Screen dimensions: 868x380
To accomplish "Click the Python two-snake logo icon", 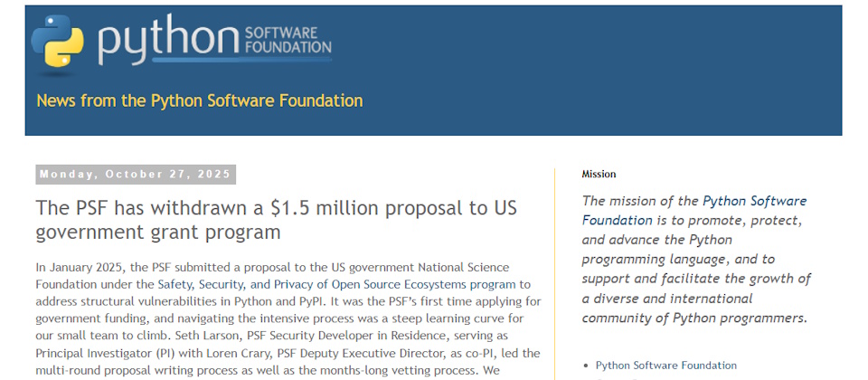I will coord(58,41).
